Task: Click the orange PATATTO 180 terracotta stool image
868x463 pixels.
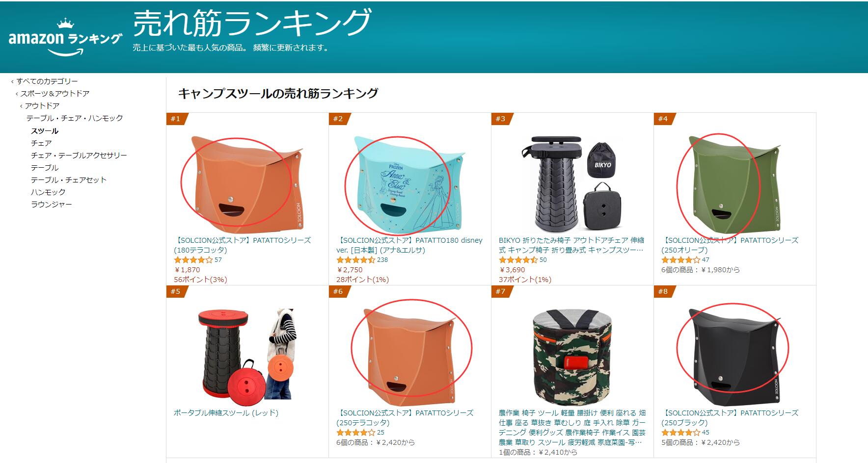Action: [247, 182]
